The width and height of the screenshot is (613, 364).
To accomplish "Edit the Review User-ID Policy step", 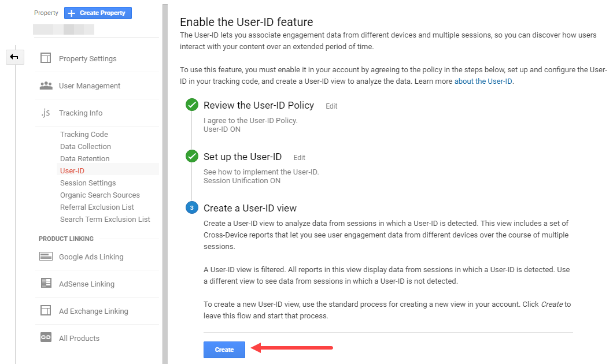I will 331,106.
